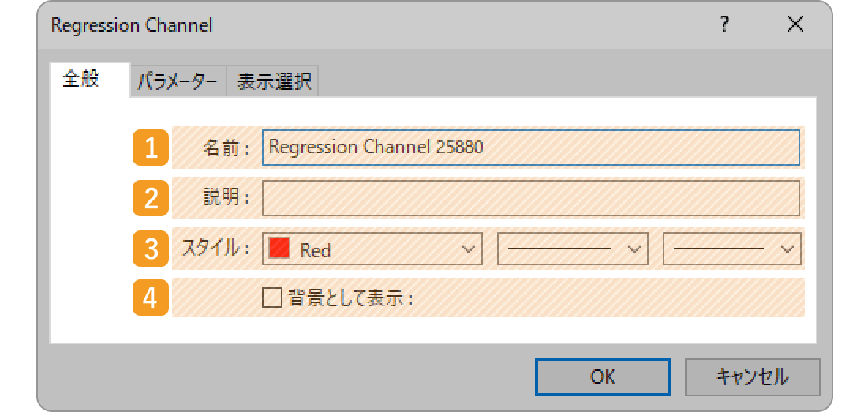Enable the 背景として表示 checkbox

click(271, 298)
